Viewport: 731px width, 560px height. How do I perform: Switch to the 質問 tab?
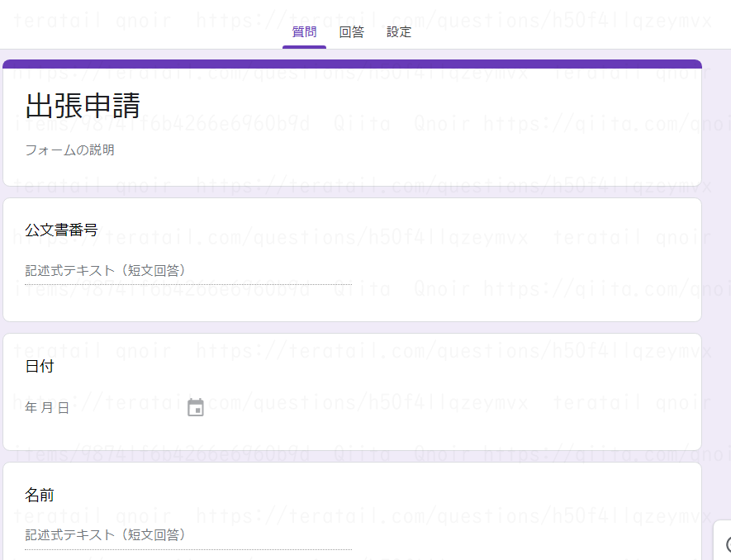[304, 32]
